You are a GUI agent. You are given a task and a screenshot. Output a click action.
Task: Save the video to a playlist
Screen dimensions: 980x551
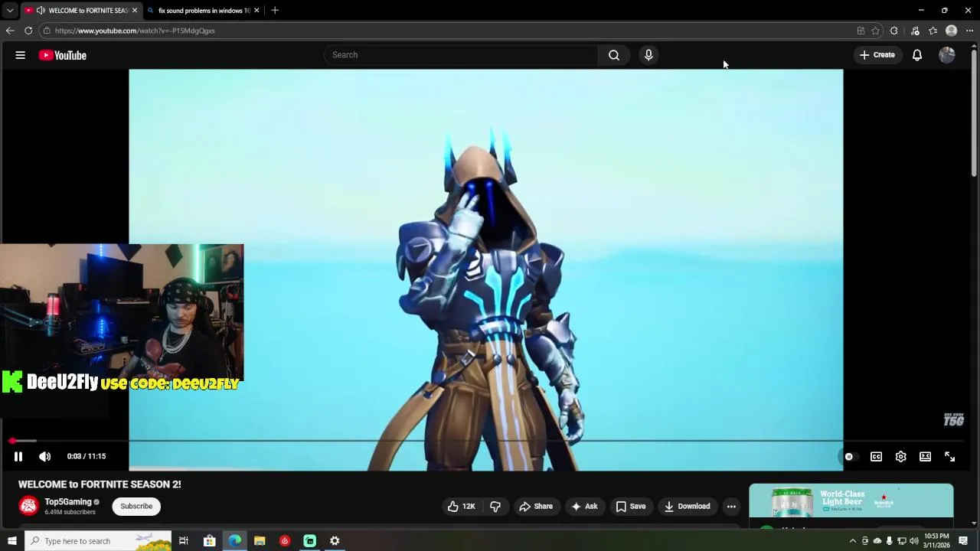(x=631, y=507)
